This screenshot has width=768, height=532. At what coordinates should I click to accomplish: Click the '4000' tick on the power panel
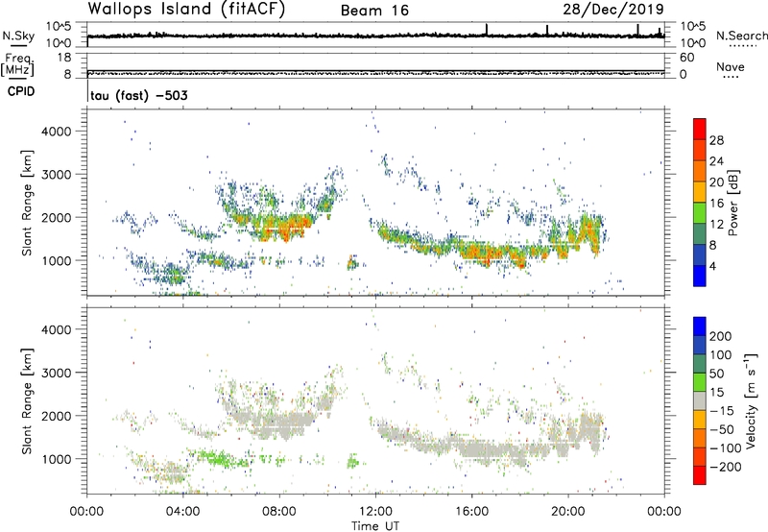56,132
